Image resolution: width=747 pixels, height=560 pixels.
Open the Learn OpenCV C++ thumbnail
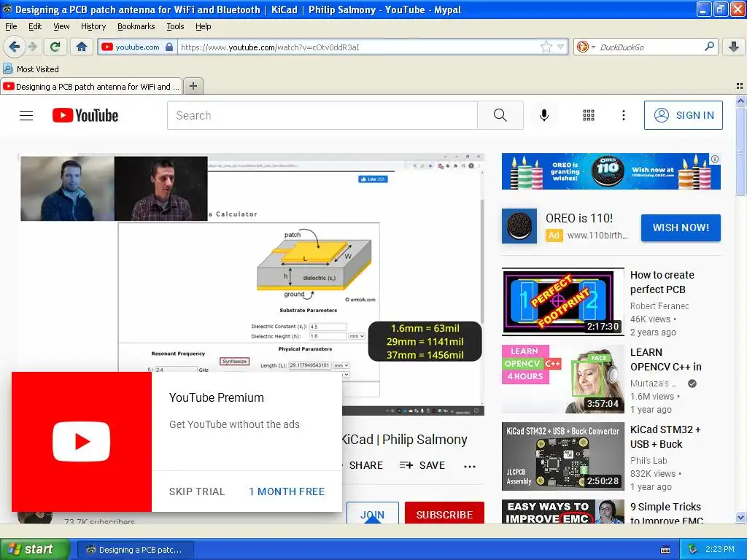coord(562,378)
